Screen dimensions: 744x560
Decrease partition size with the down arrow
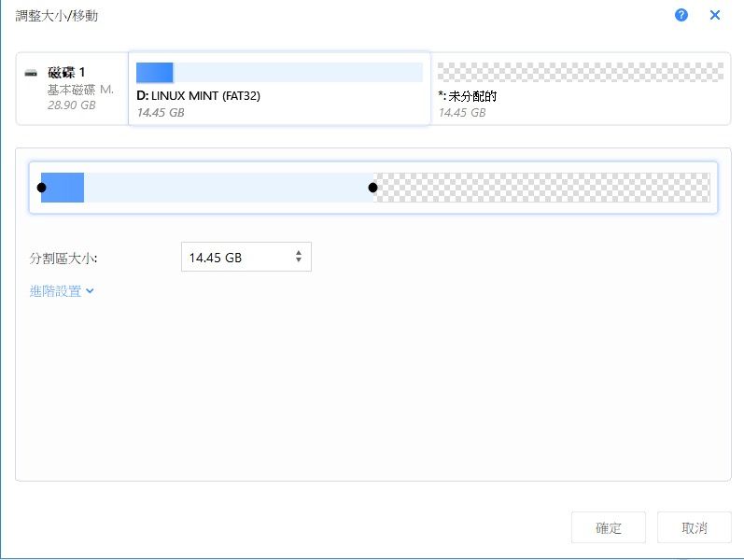299,262
